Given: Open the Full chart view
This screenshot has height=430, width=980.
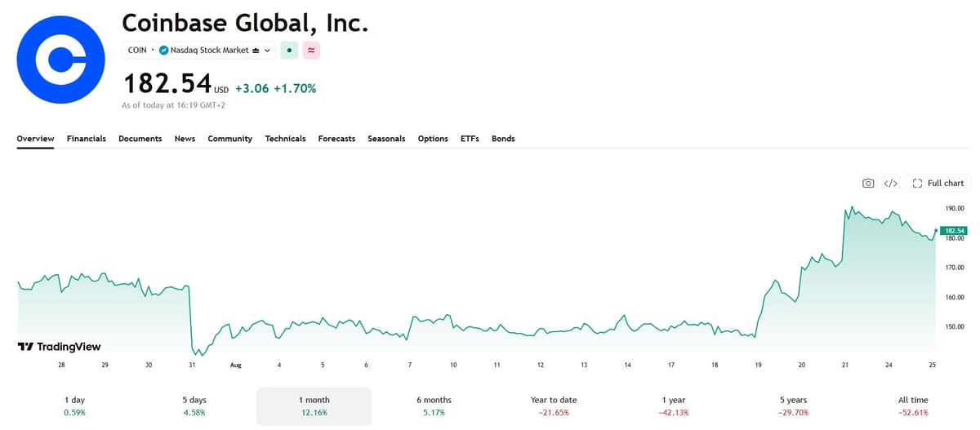Looking at the screenshot, I should [x=938, y=183].
